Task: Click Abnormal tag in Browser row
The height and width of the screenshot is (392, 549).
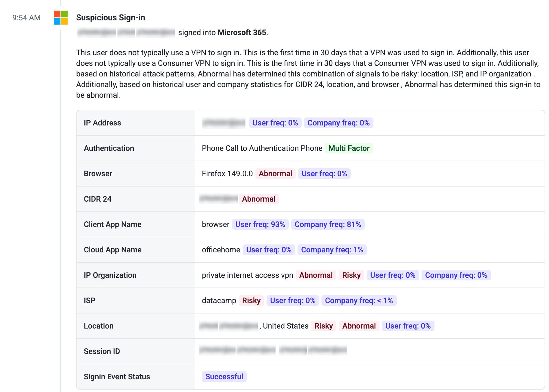Action: 275,174
